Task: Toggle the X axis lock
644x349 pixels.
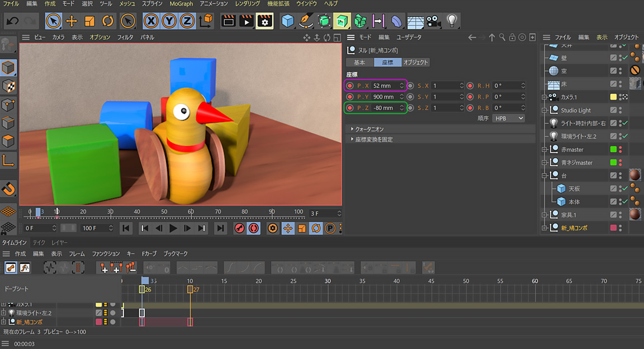Action: pyautogui.click(x=150, y=21)
